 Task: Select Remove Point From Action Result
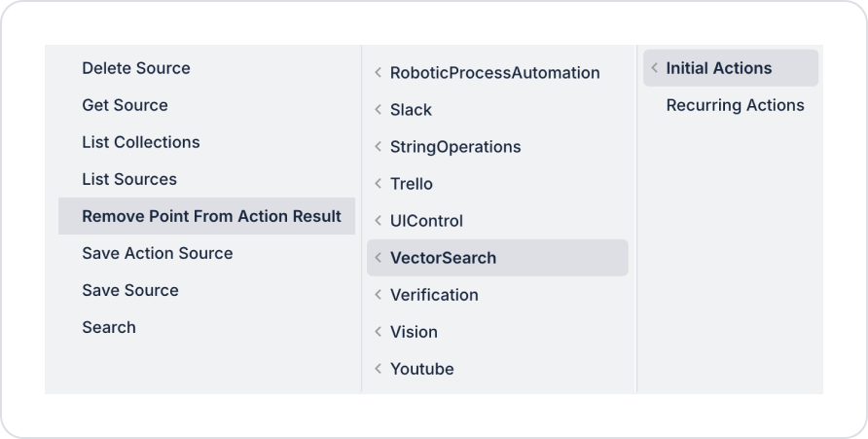(211, 216)
